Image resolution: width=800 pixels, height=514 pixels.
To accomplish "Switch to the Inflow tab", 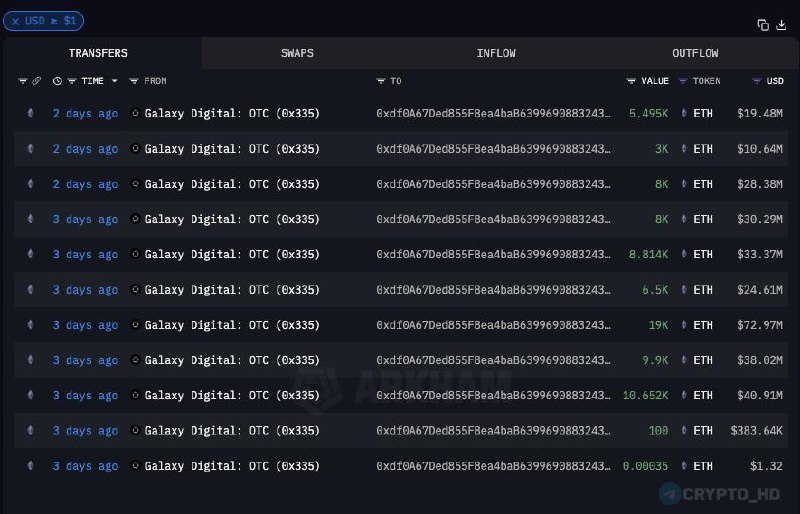I will (496, 53).
